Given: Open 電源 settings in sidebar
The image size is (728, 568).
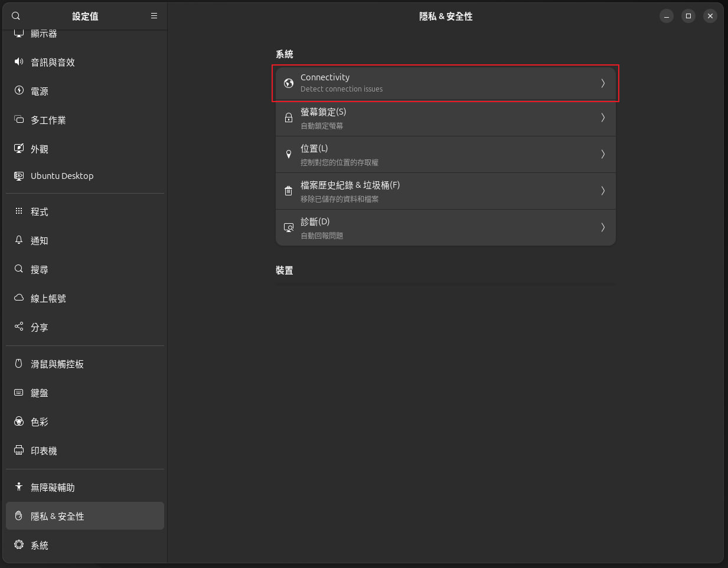Looking at the screenshot, I should [40, 92].
